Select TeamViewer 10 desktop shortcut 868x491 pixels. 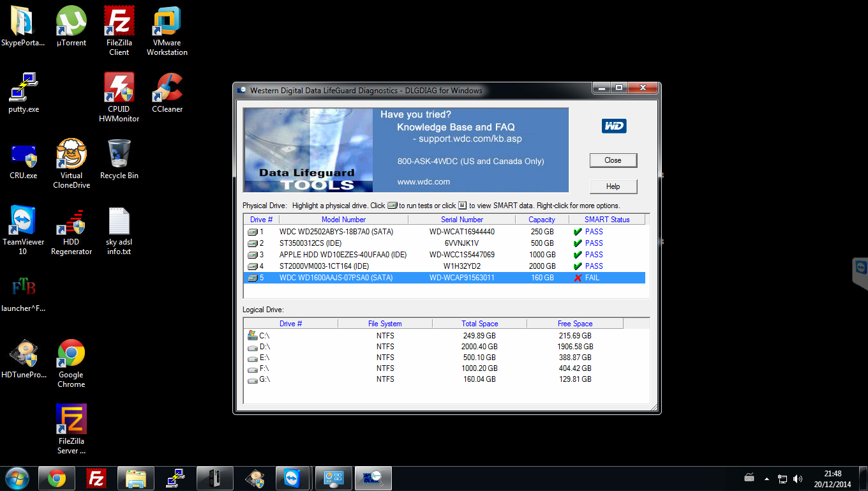tap(24, 230)
